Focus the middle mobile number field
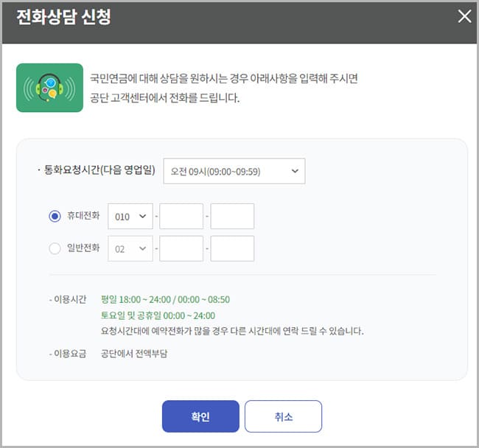Viewport: 479px width, 448px height. tap(181, 217)
